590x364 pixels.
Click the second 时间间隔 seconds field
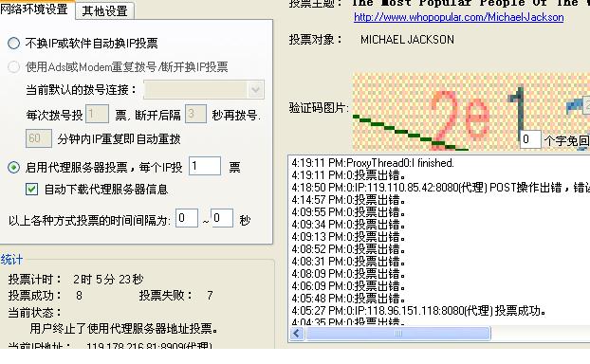pos(222,218)
